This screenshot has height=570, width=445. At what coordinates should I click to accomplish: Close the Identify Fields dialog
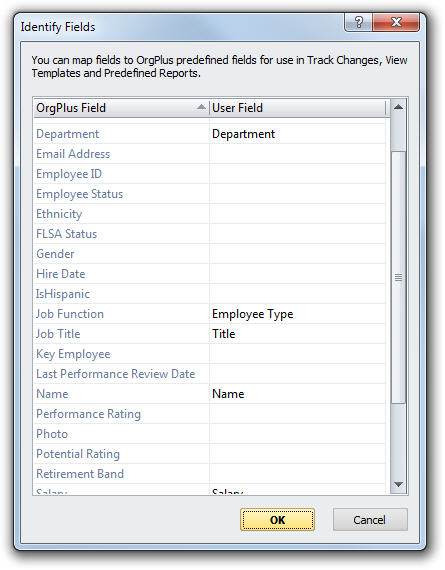point(396,23)
